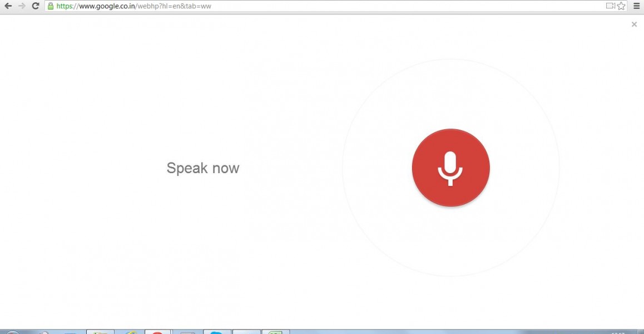
Task: Open the Windows Start menu
Action: [12, 332]
